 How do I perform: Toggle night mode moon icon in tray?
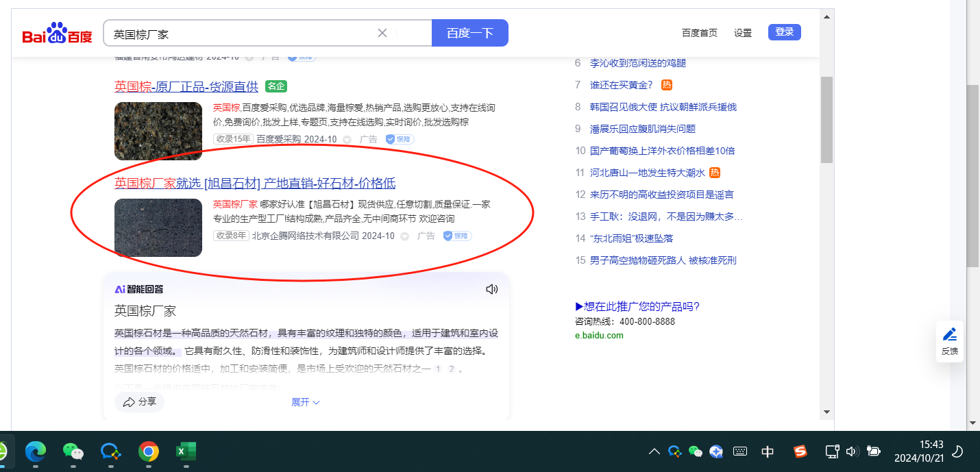pos(958,451)
